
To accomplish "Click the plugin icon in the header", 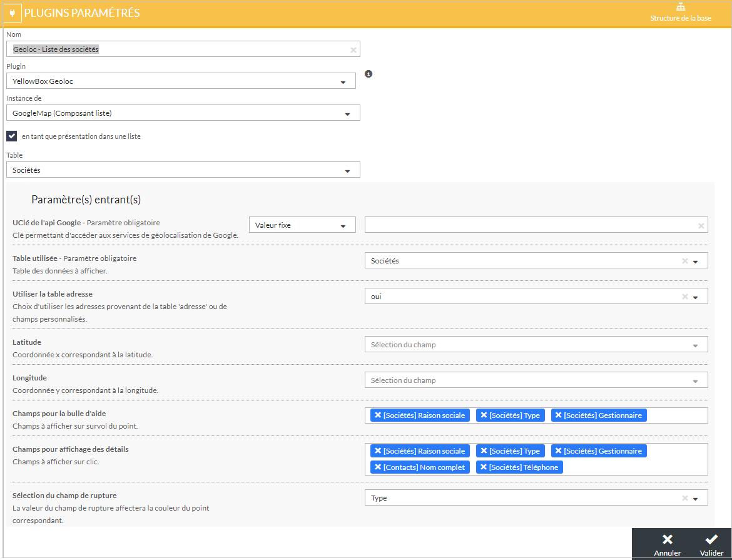I will click(12, 13).
